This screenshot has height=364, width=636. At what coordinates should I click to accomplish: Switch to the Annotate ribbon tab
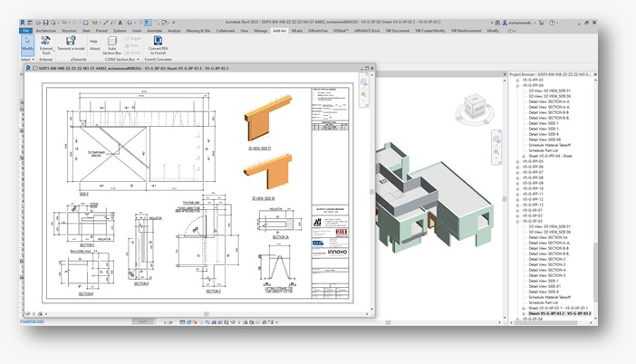click(x=154, y=31)
